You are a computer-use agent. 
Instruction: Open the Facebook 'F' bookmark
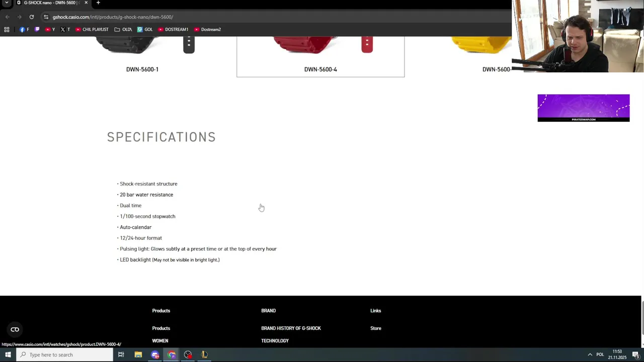coord(24,29)
